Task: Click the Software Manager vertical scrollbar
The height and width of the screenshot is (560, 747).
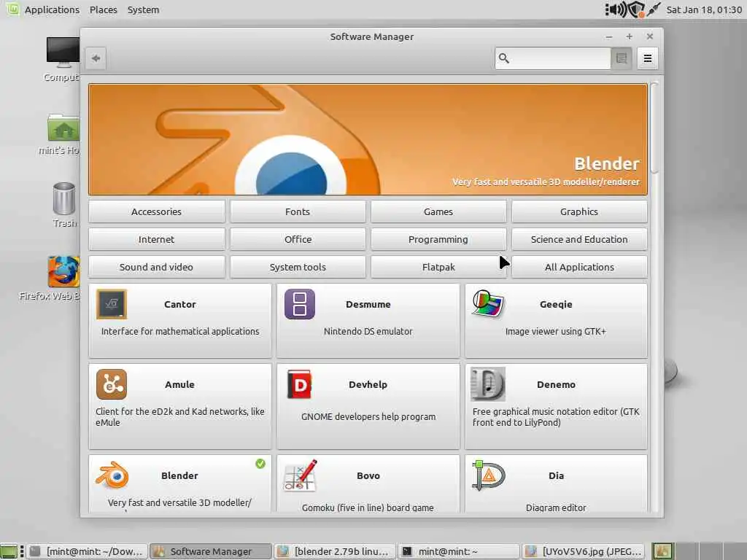Action: (654, 128)
